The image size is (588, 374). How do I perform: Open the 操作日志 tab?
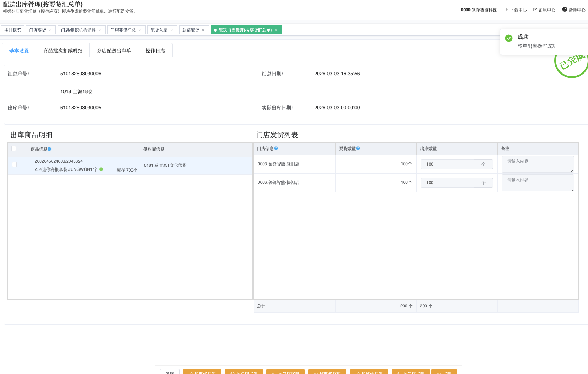(x=155, y=51)
